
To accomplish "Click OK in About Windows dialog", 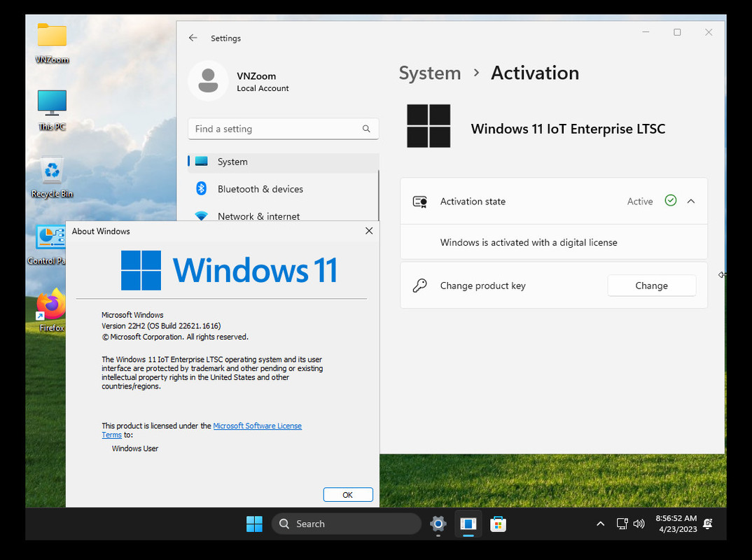I will point(348,495).
